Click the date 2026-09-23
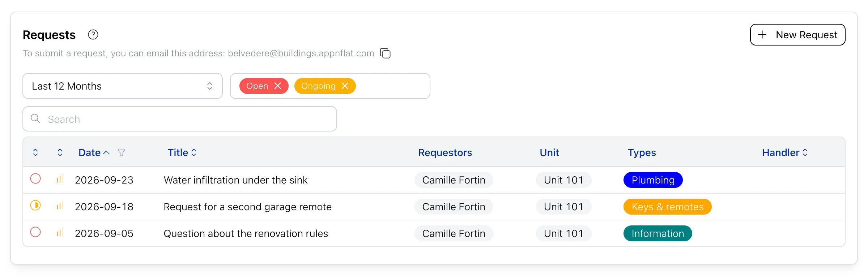This screenshot has height=276, width=868. point(104,180)
